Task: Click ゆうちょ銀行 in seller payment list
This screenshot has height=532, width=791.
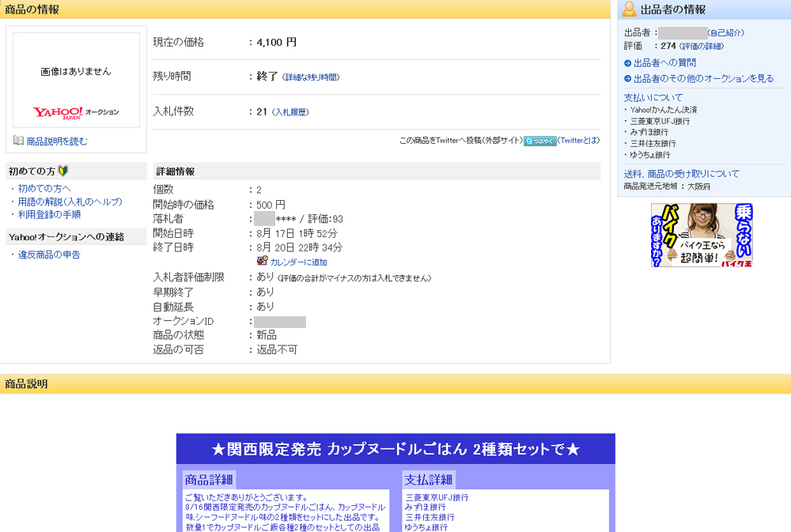Action: click(649, 155)
